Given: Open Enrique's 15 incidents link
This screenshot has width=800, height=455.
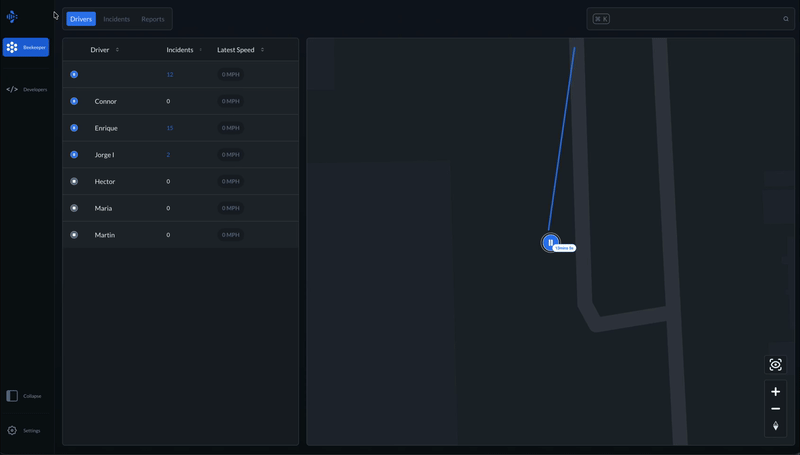Looking at the screenshot, I should coord(170,128).
